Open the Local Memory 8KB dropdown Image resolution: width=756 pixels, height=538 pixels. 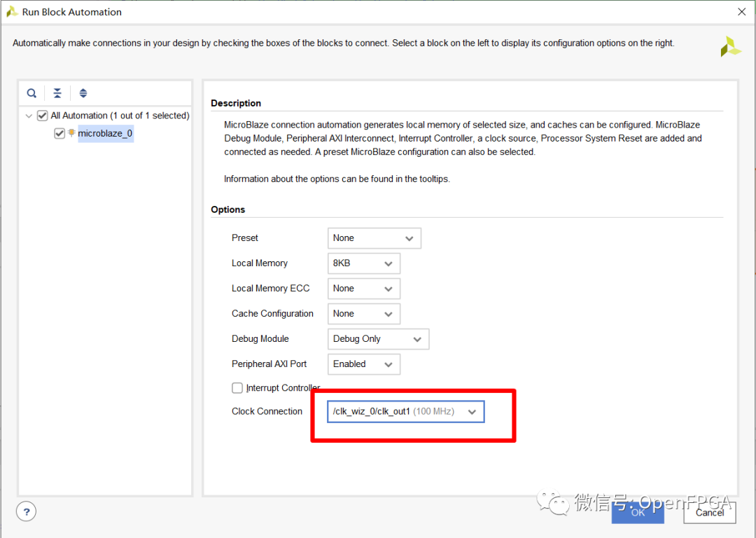click(x=363, y=263)
